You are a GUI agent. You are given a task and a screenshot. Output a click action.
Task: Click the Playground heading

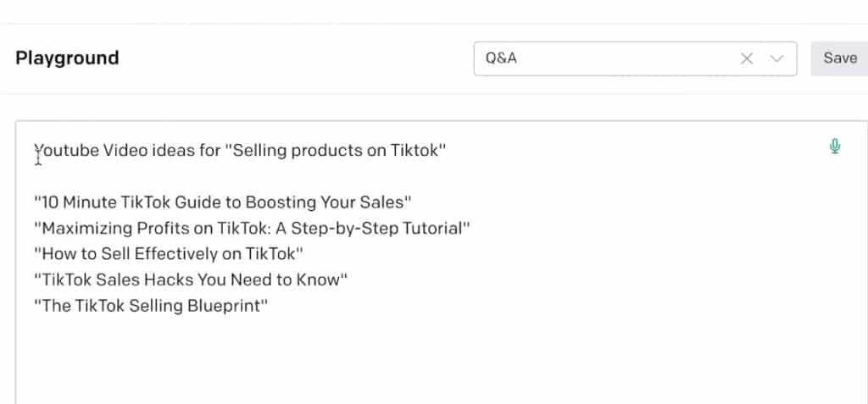(67, 58)
